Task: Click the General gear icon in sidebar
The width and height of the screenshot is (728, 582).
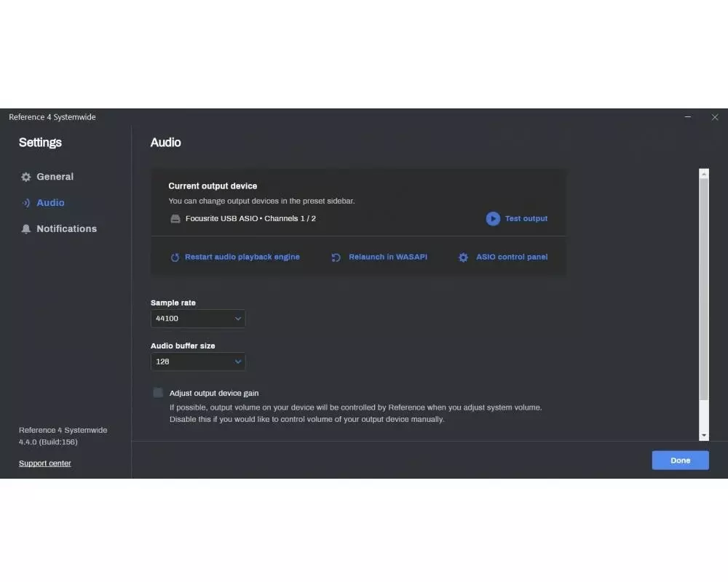Action: [26, 177]
